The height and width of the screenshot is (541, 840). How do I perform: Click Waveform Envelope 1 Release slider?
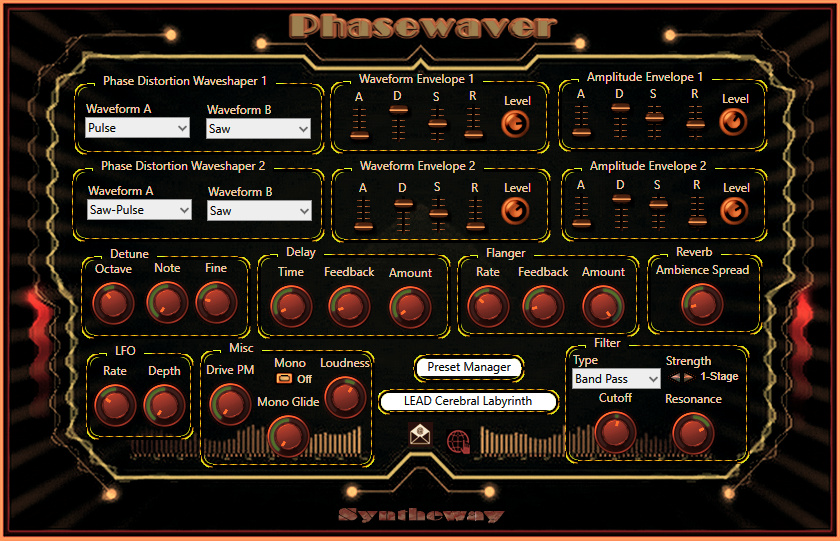click(473, 124)
